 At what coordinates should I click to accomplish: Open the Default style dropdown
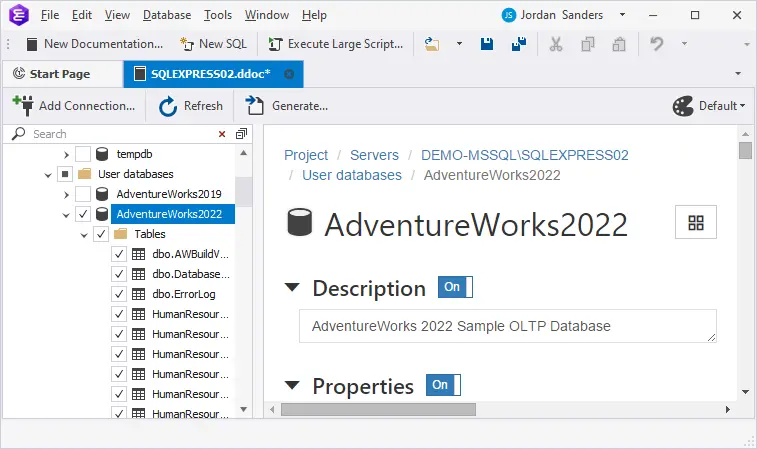[710, 106]
